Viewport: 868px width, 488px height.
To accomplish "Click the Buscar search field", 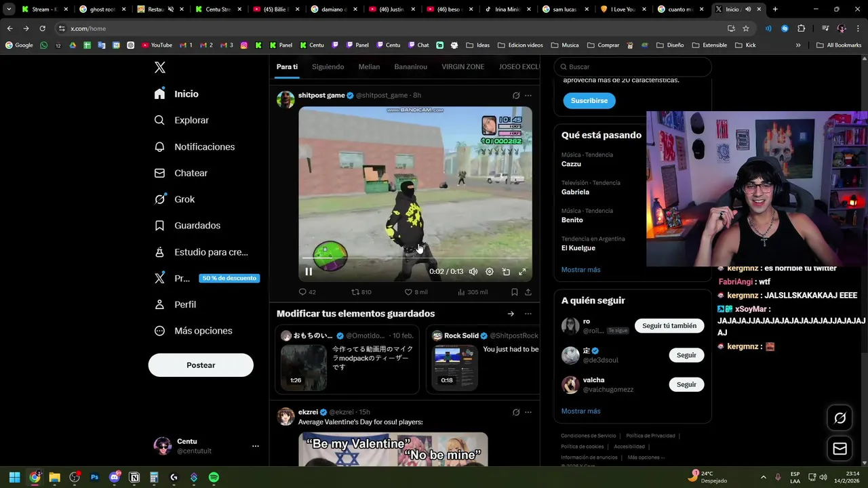I will 633,66.
